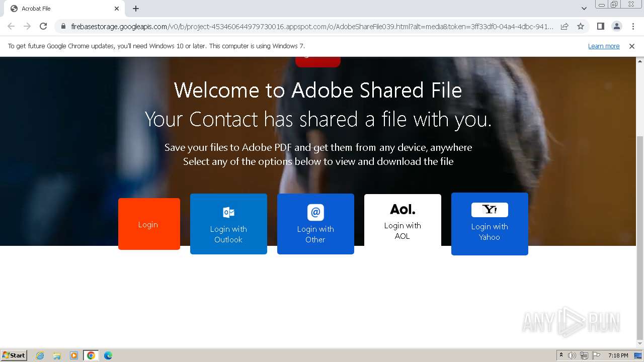Open Action Center flag icon
Image resolution: width=644 pixels, height=362 pixels.
coord(596,355)
